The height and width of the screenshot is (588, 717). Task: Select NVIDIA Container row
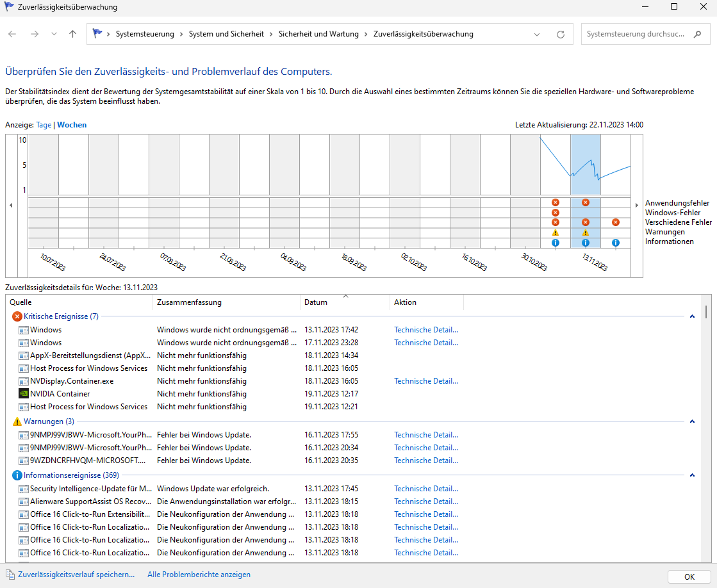(353, 394)
